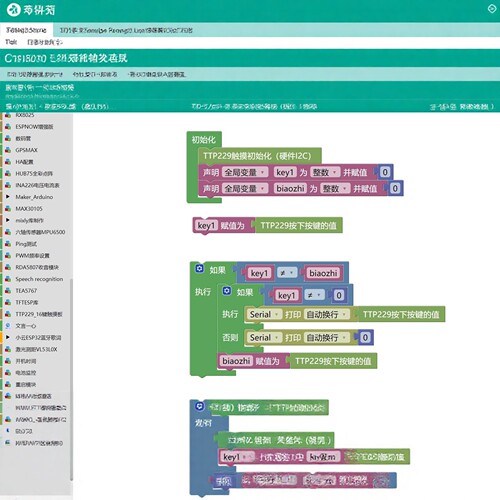Click the icon next to HUB75 in the sidebar

click(x=8, y=173)
